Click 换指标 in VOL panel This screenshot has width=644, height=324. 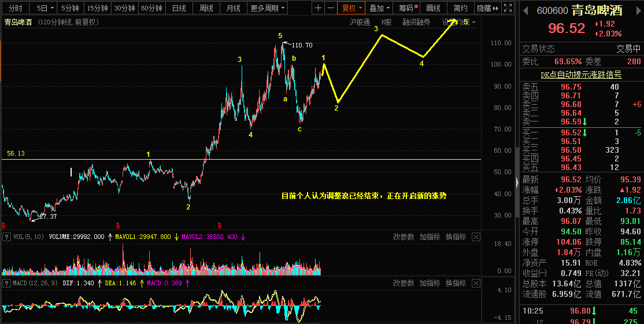point(456,237)
